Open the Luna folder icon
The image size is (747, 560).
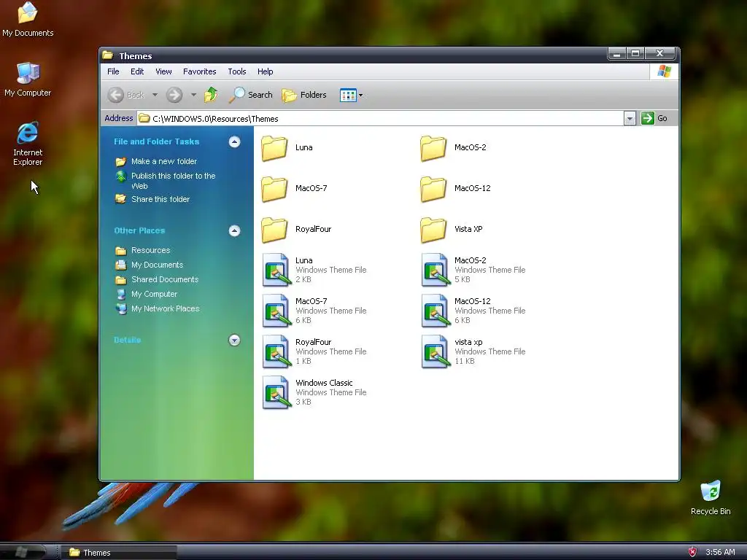point(274,148)
